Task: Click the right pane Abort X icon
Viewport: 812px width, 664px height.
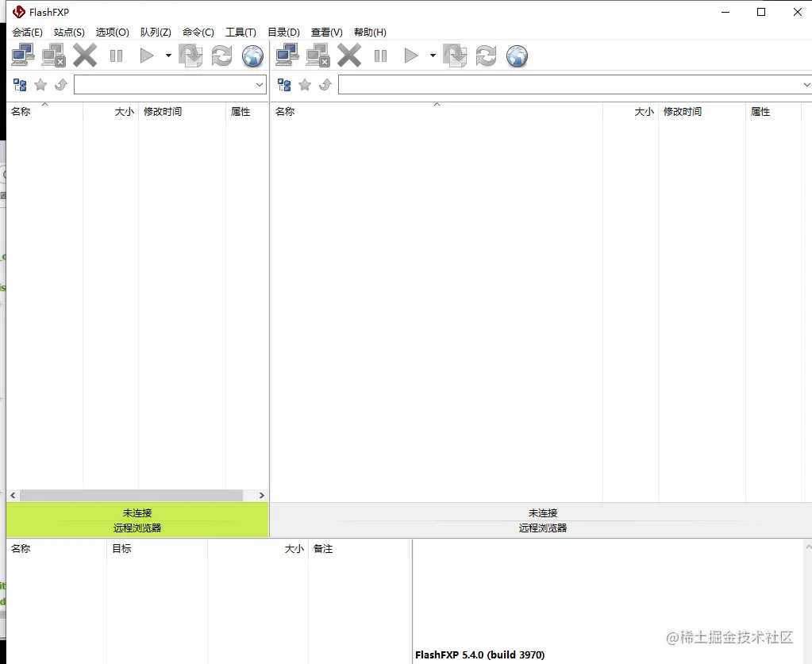Action: [349, 56]
